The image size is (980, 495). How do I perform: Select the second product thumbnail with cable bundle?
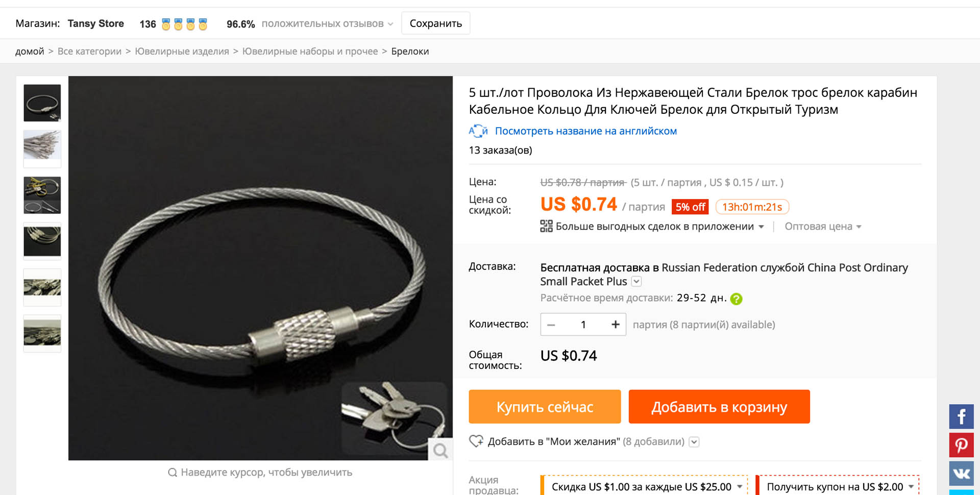pos(42,148)
